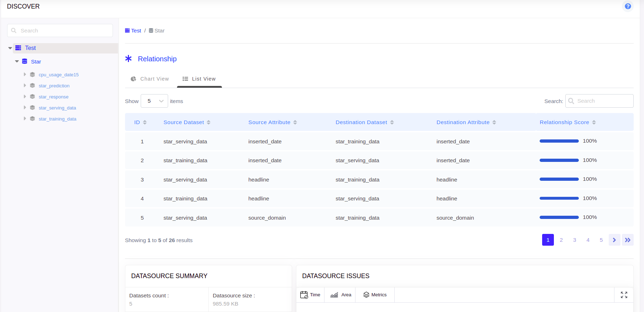The width and height of the screenshot is (644, 312).
Task: Switch to Chart View tab
Action: (x=150, y=79)
